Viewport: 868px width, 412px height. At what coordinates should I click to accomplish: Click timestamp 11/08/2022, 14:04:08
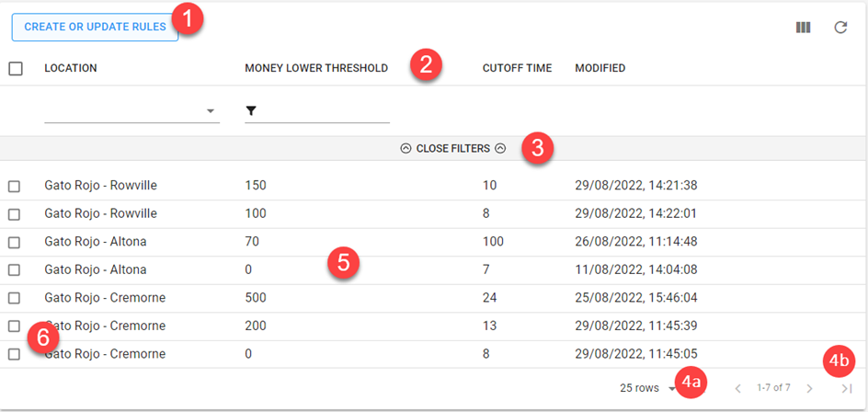click(x=635, y=269)
